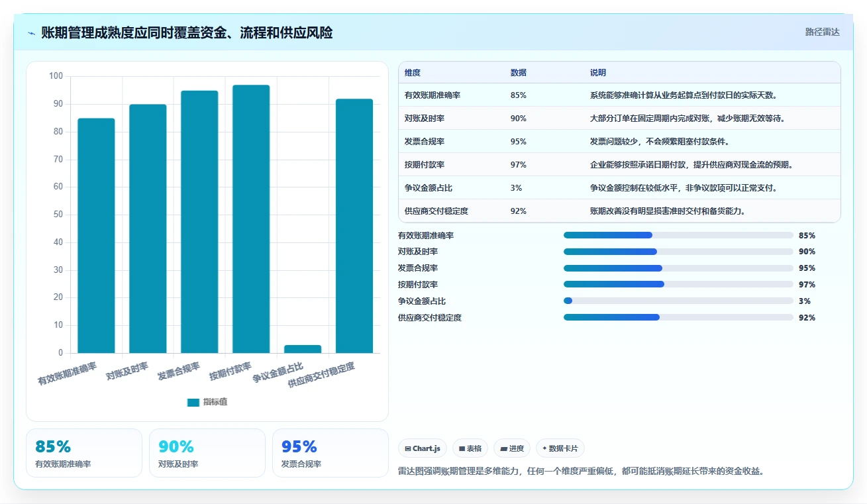This screenshot has height=504, width=867.
Task: Click the short 争议金额占比 bar
Action: click(303, 349)
